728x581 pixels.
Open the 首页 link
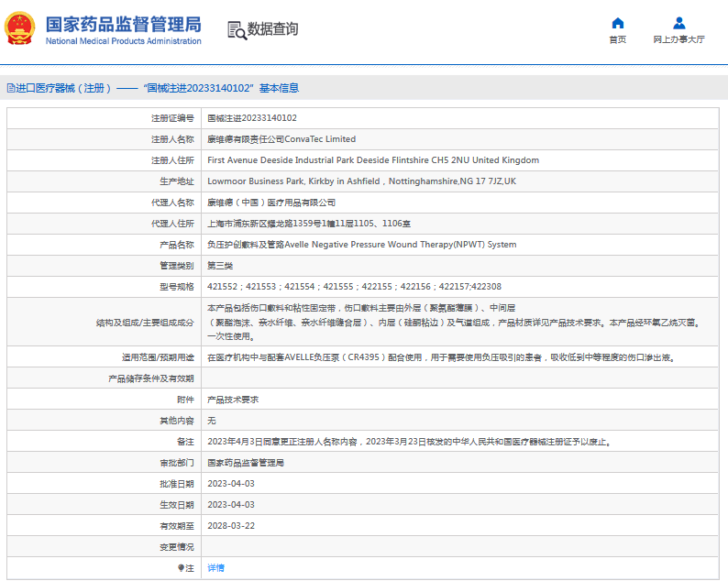[617, 39]
